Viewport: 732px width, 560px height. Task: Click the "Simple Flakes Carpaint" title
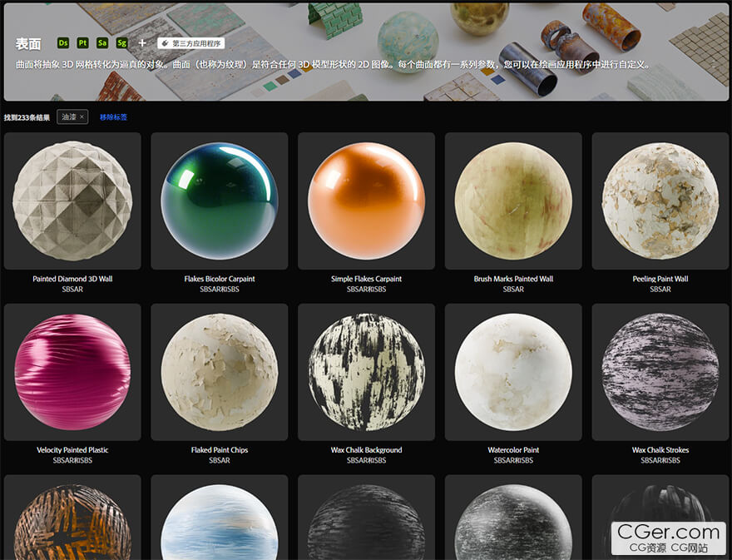click(367, 279)
